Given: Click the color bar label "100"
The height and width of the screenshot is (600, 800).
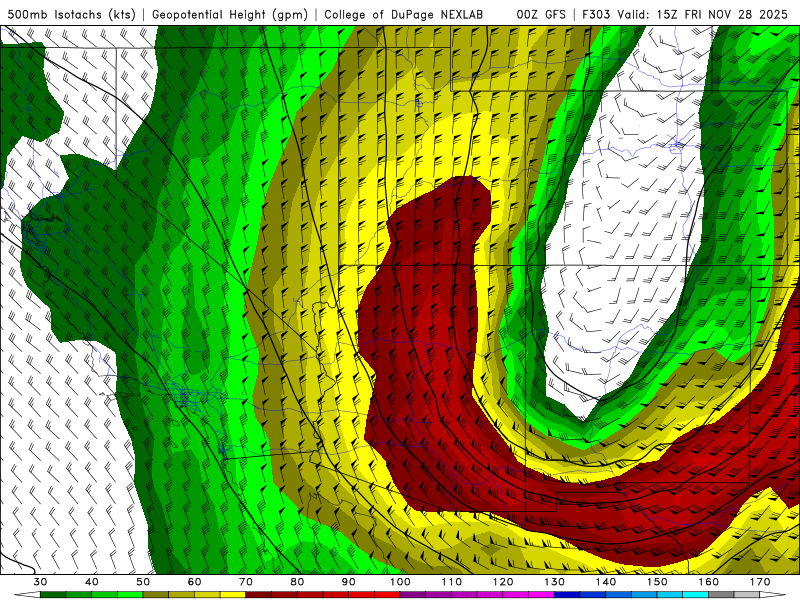Looking at the screenshot, I should coord(401,582).
